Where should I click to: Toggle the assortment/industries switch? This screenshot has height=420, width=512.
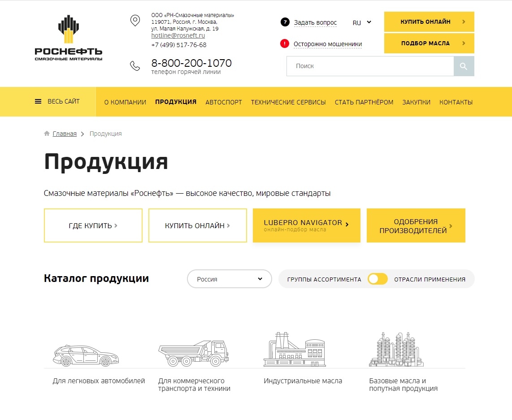[x=377, y=279]
